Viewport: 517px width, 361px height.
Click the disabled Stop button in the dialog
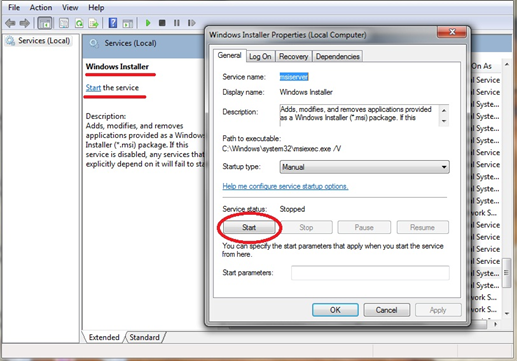306,227
